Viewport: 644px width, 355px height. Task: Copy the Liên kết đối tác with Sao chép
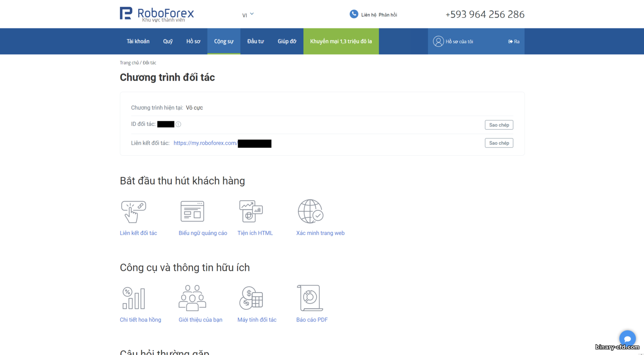point(499,143)
